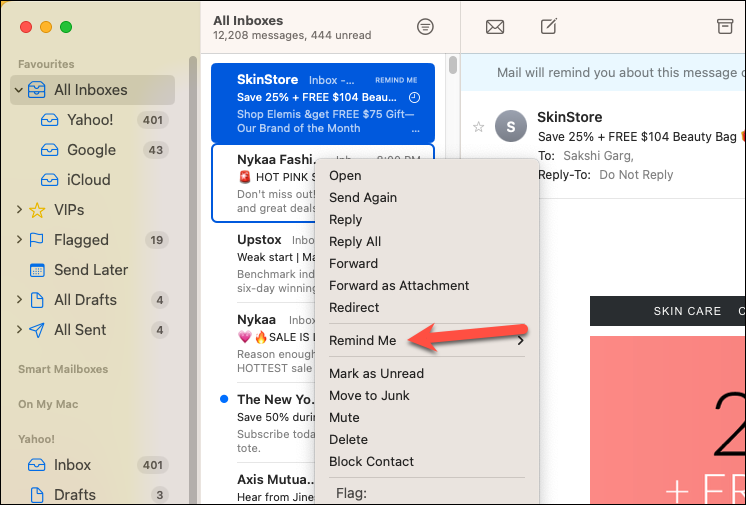The width and height of the screenshot is (746, 505).
Task: Open the compose new message icon
Action: click(549, 26)
